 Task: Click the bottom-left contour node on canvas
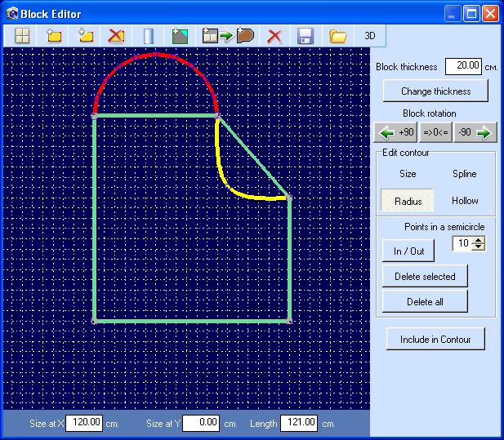tap(95, 321)
